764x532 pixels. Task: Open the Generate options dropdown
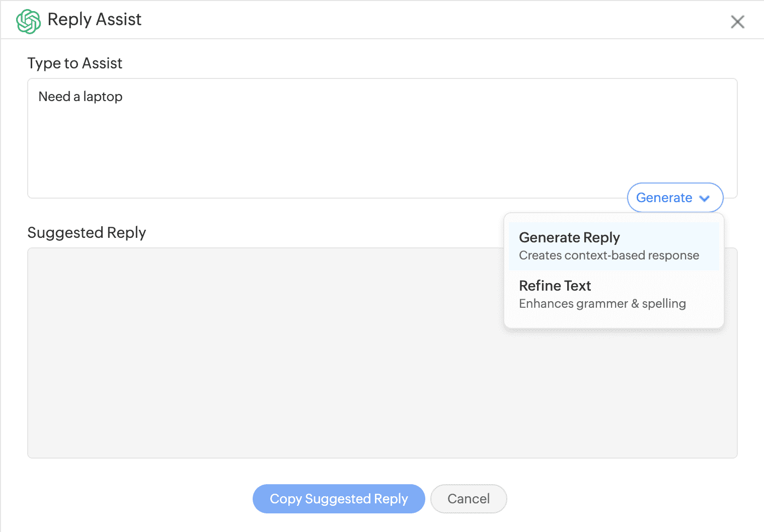(x=675, y=198)
